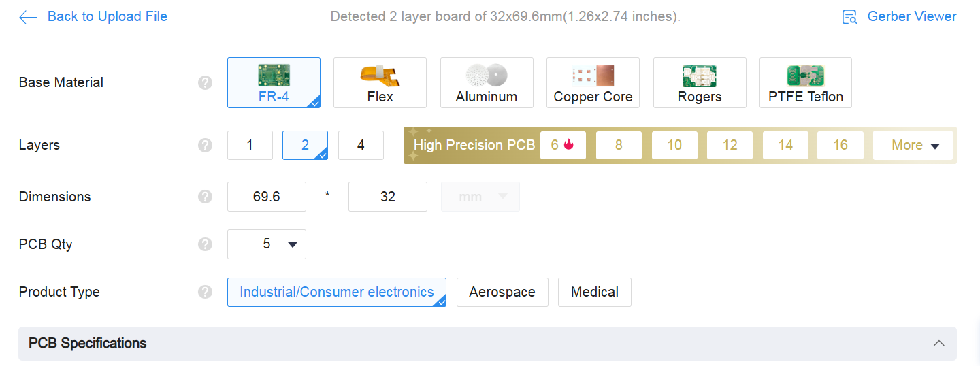Screen dimensions: 980x366
Task: Select Medical product type
Action: point(594,292)
